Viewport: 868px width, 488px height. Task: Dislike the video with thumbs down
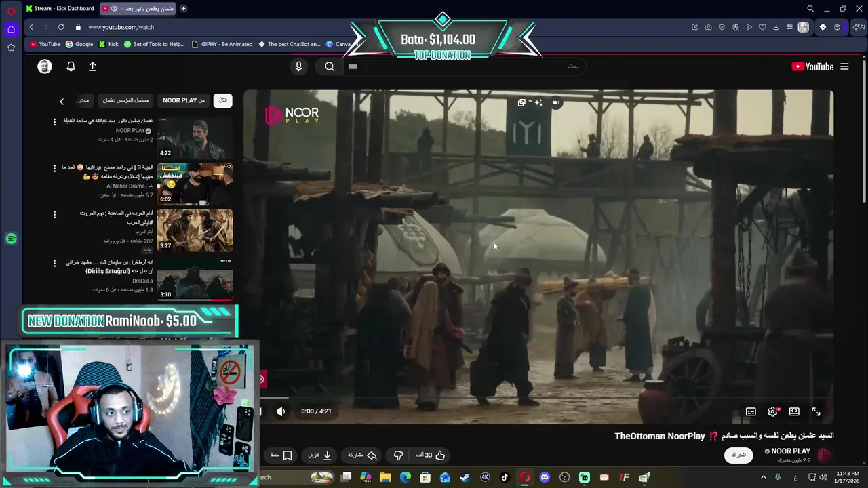(398, 455)
